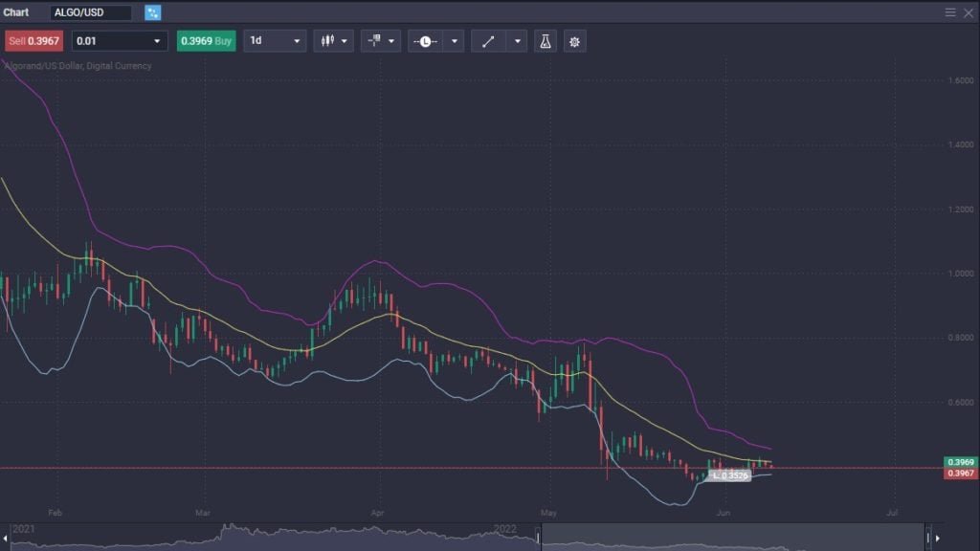980x551 pixels.
Task: Click the symbol link icon beside ALGO/USD
Action: [153, 12]
